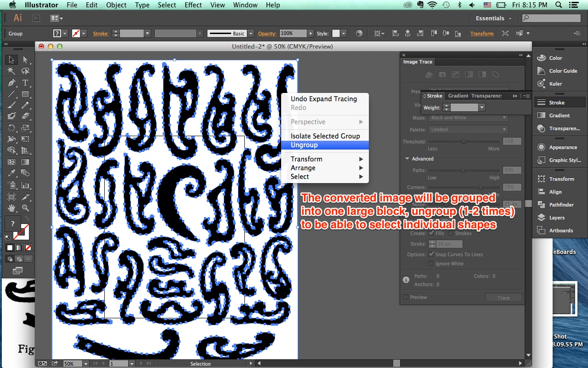Image resolution: width=588 pixels, height=368 pixels.
Task: Click the orange Opacity link in control bar
Action: pyautogui.click(x=267, y=34)
